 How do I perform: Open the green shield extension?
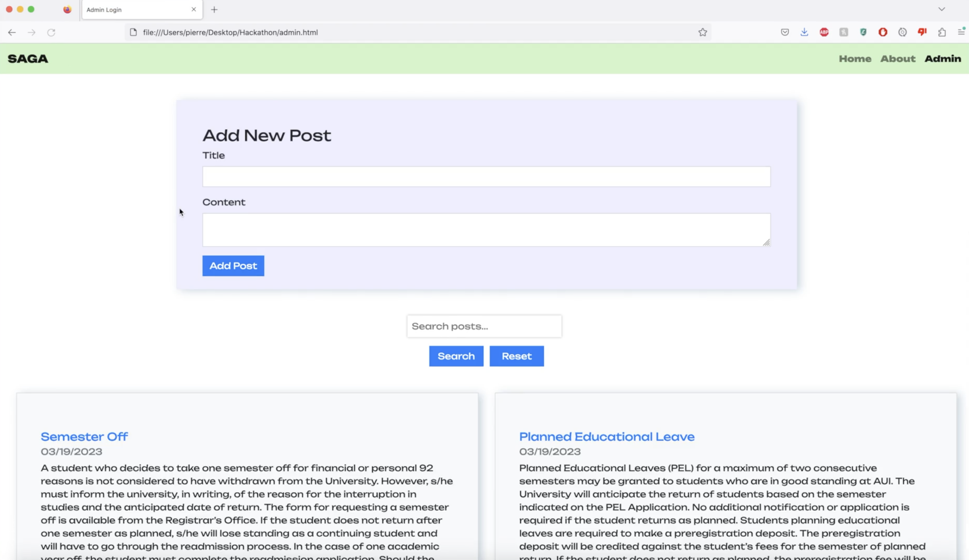pyautogui.click(x=863, y=32)
